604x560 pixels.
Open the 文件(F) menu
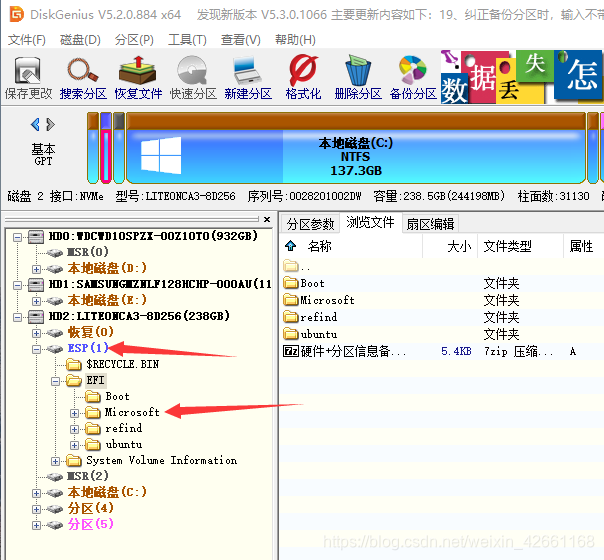[x=27, y=40]
